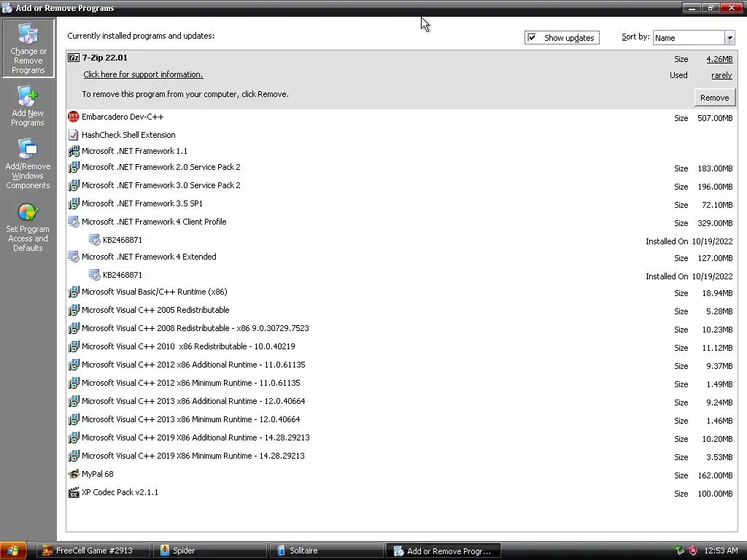This screenshot has height=560, width=747.
Task: Click green network icon in system tray
Action: coord(680,551)
